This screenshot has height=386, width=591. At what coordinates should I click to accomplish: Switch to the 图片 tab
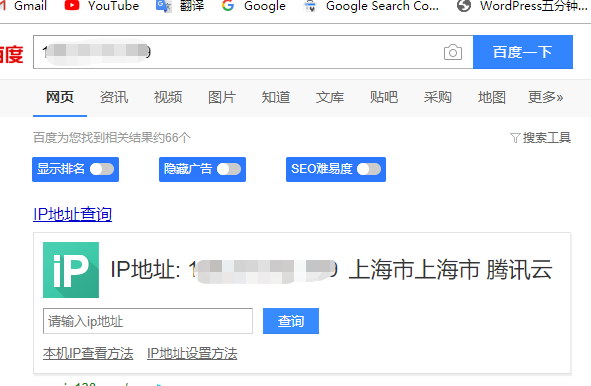(x=222, y=97)
